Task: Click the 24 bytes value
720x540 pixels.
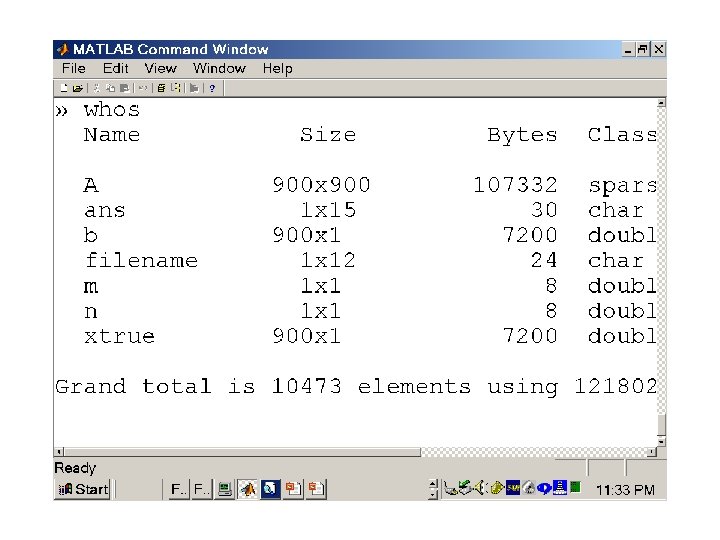Action: [x=544, y=260]
